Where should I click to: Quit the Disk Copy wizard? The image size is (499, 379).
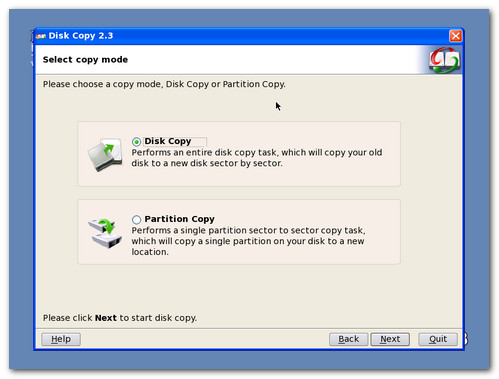click(x=438, y=339)
